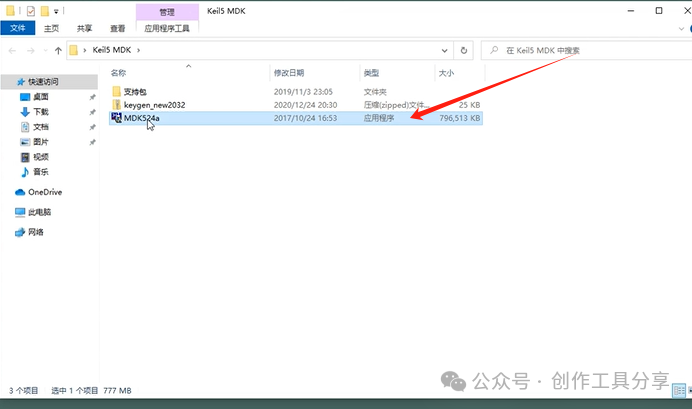This screenshot has height=409, width=692.
Task: Open the 文件 ribbon tab
Action: point(18,28)
